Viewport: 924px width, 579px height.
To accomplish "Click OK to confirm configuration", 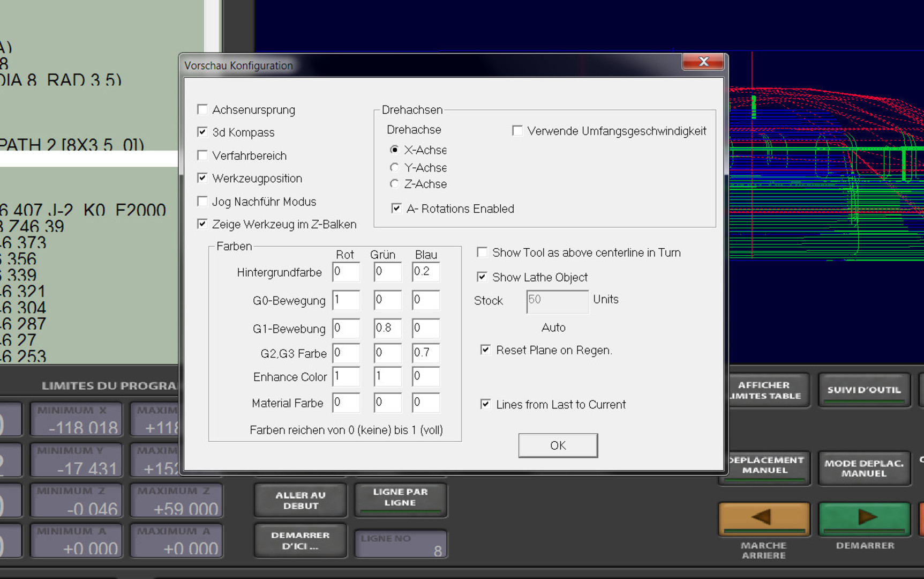I will click(558, 446).
